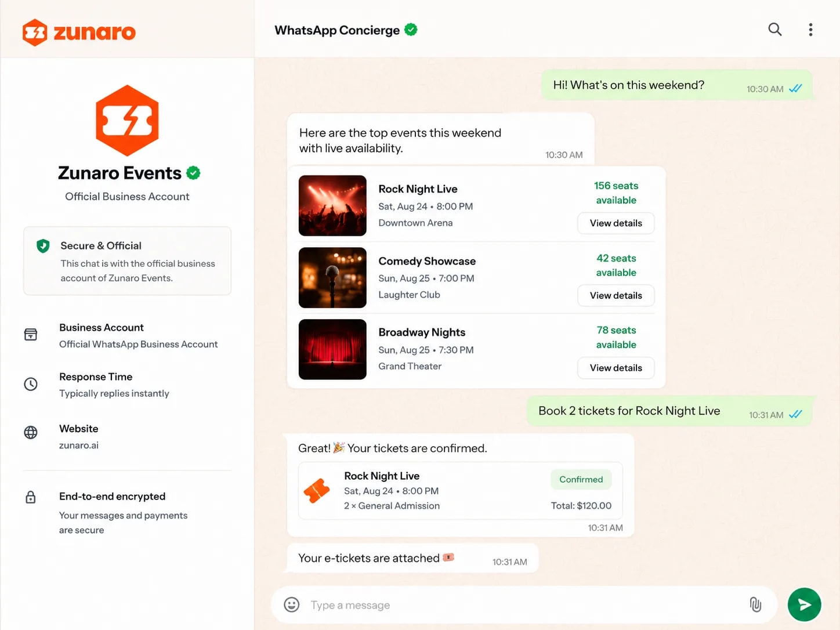Click 156 seats available text
The image size is (840, 630).
[x=616, y=193]
